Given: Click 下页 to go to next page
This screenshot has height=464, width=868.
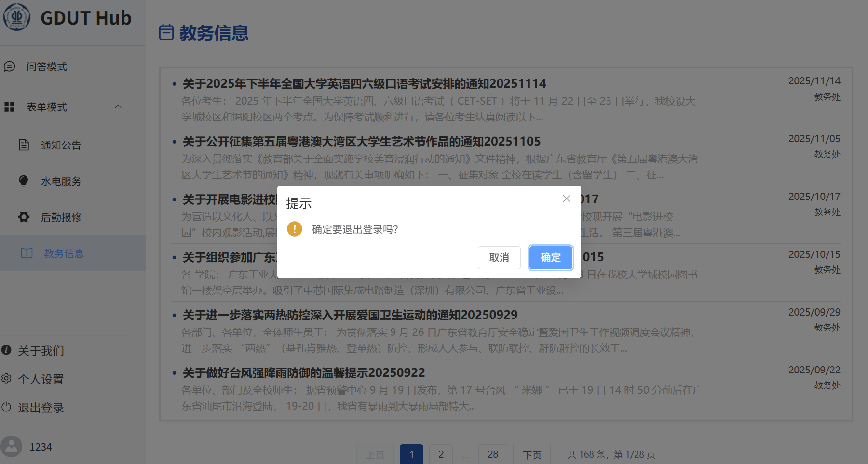Looking at the screenshot, I should (532, 454).
